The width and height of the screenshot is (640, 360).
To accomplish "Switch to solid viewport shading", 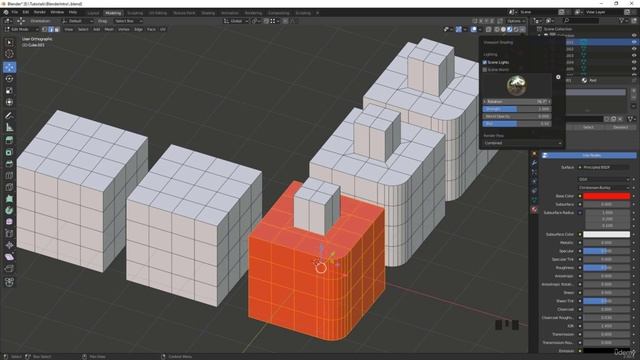I will pyautogui.click(x=503, y=29).
